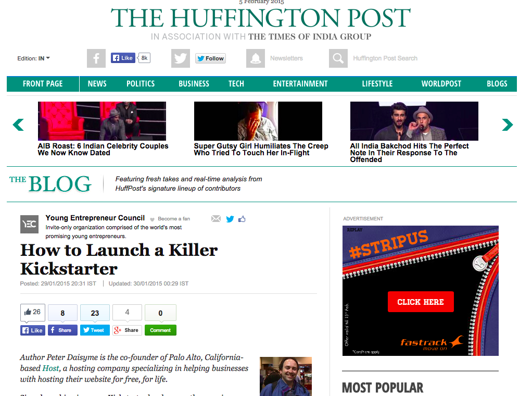Open the Super Gutsy Girl headline
Viewport: 532px width, 396px height.
261,150
